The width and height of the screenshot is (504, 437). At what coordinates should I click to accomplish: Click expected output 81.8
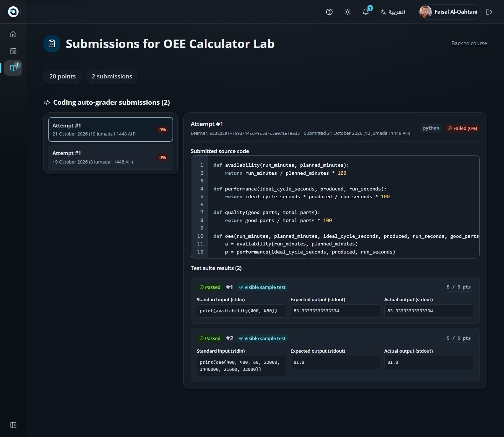[335, 362]
